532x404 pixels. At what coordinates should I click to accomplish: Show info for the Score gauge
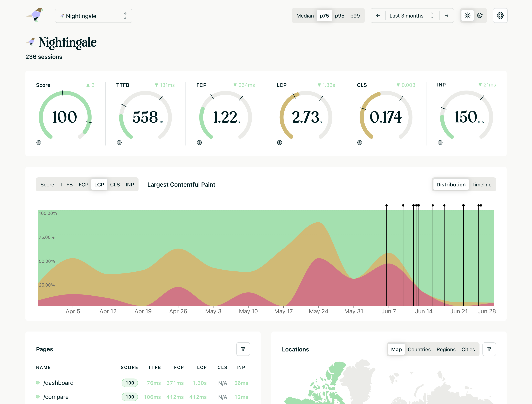click(39, 143)
